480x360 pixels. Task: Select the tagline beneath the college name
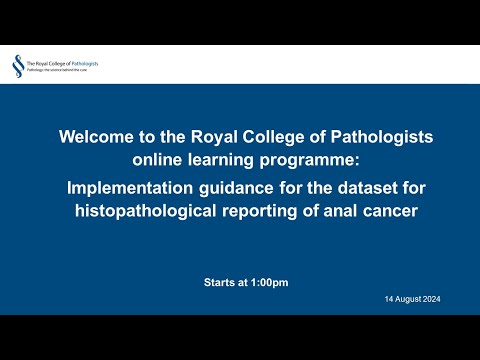(x=57, y=70)
